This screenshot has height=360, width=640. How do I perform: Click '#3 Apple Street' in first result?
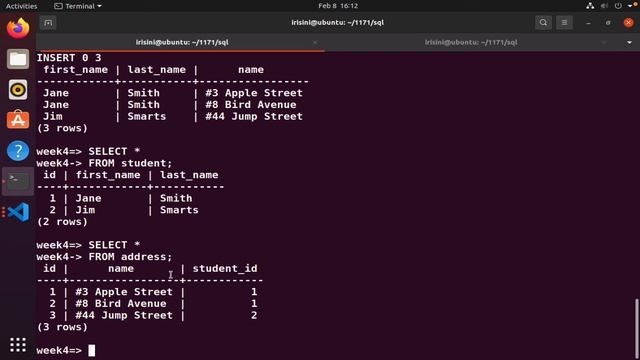pos(254,93)
